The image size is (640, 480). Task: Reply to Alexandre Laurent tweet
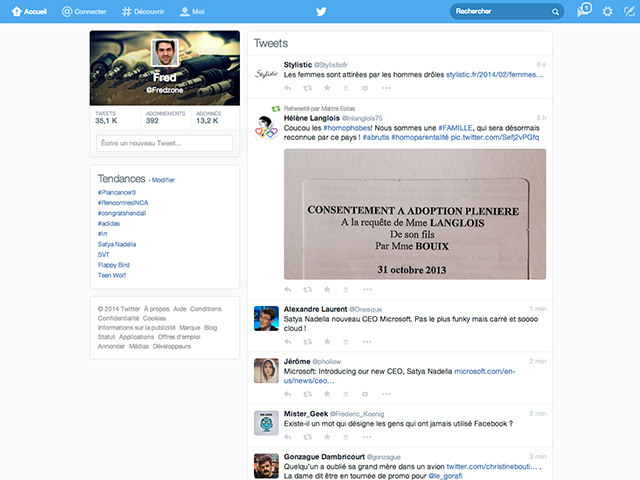tap(288, 342)
